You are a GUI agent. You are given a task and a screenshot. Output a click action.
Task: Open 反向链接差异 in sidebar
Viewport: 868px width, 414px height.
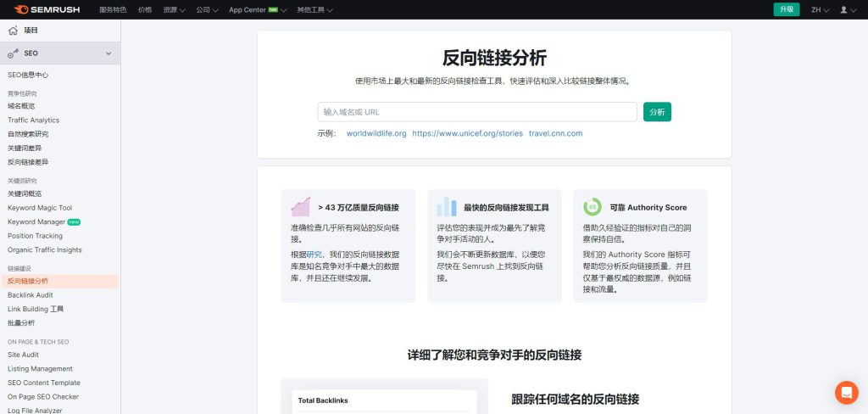tap(28, 162)
